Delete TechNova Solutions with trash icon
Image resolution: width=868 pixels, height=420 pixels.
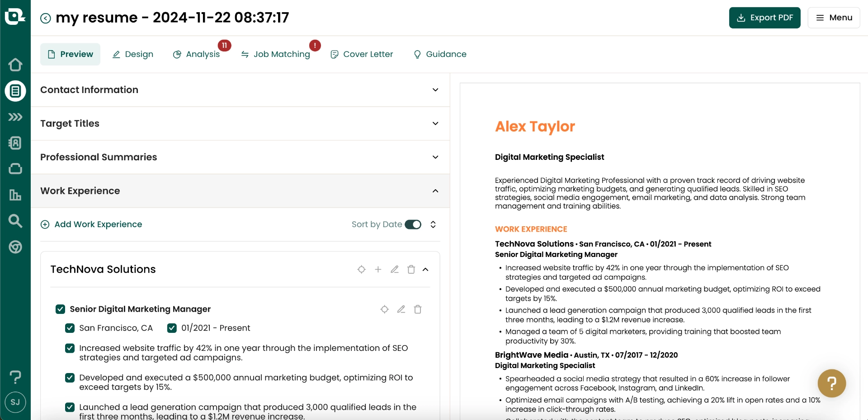(x=411, y=269)
